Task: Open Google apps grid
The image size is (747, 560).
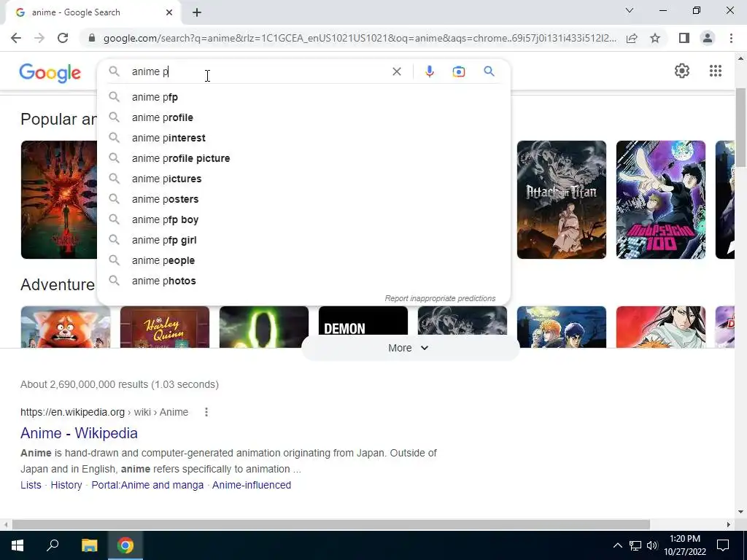Action: coord(715,71)
